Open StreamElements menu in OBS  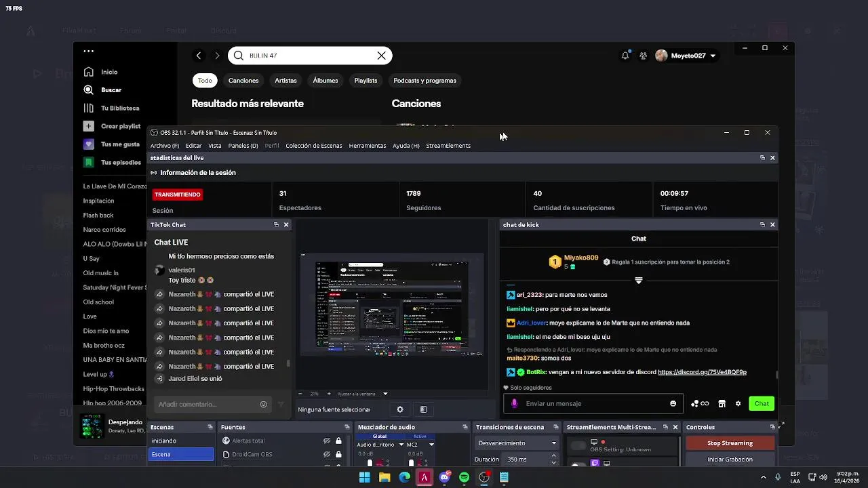448,146
